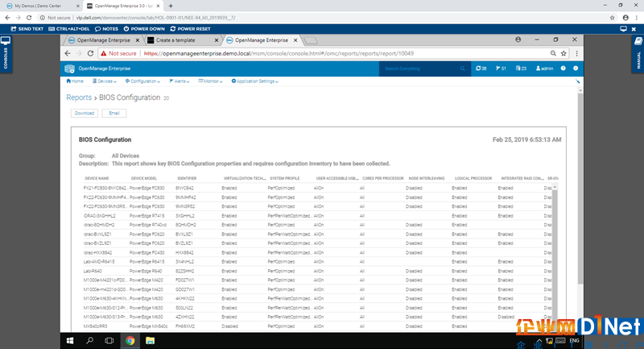Click the Reports breadcrumb link
644x349 pixels.
pyautogui.click(x=79, y=98)
